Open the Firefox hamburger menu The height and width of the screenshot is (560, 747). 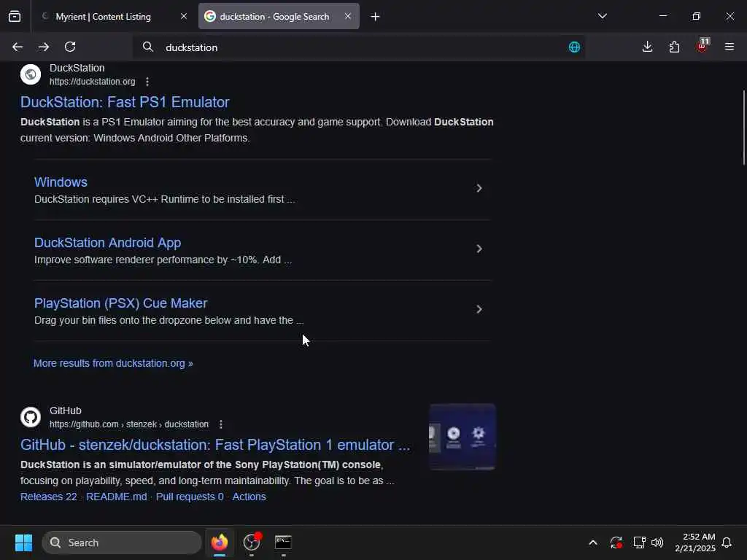(x=729, y=47)
